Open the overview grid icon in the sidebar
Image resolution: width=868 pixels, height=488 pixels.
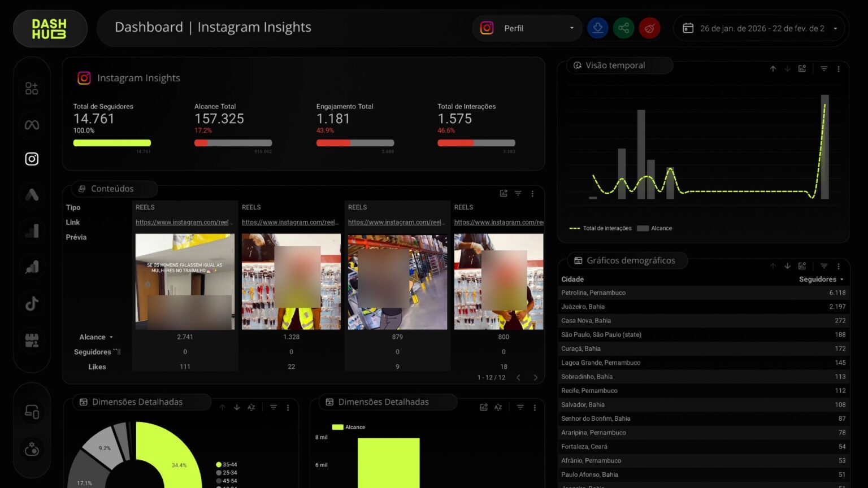click(32, 88)
